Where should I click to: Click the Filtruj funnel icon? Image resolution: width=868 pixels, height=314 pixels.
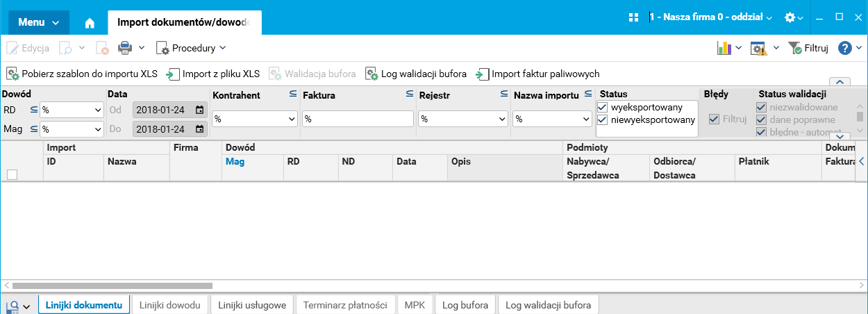[795, 48]
